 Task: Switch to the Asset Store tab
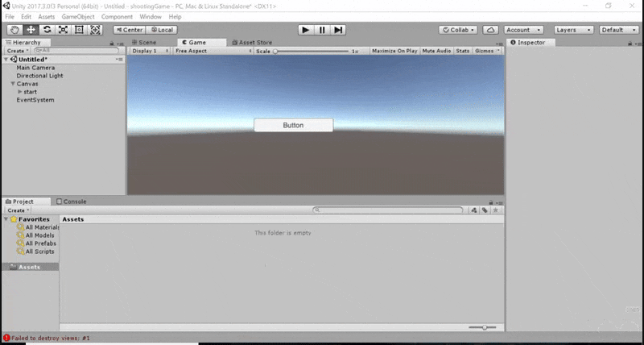pos(252,43)
